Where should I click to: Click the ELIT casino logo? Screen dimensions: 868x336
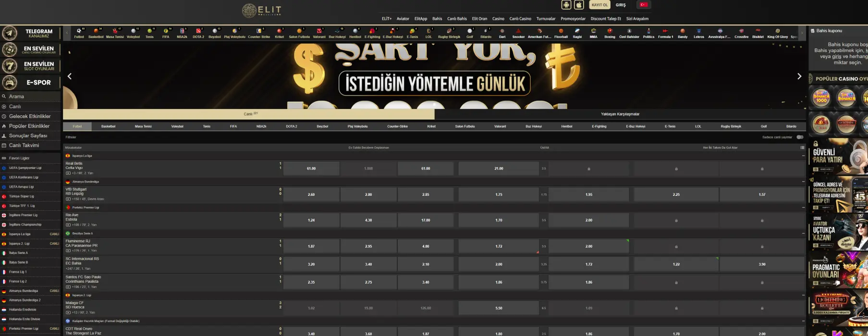(x=262, y=10)
